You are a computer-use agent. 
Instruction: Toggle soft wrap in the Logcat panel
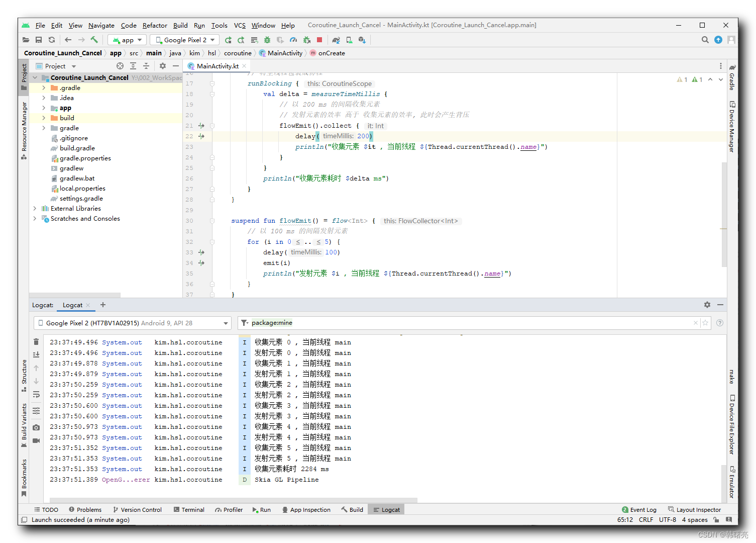tap(36, 394)
